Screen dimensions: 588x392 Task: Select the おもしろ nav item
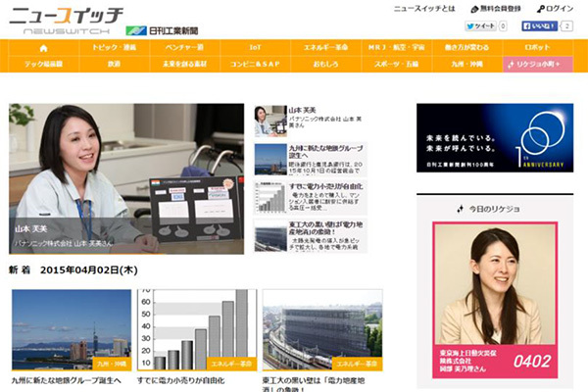pos(326,64)
